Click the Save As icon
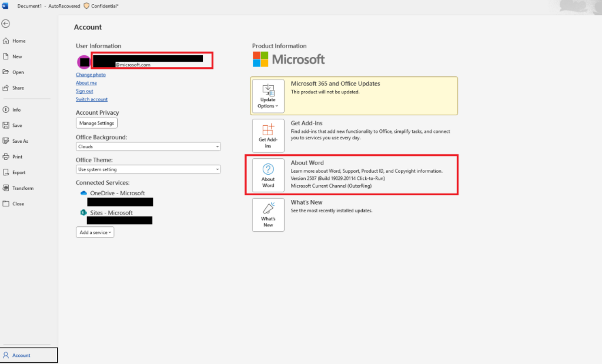Image resolution: width=602 pixels, height=364 pixels. point(6,141)
